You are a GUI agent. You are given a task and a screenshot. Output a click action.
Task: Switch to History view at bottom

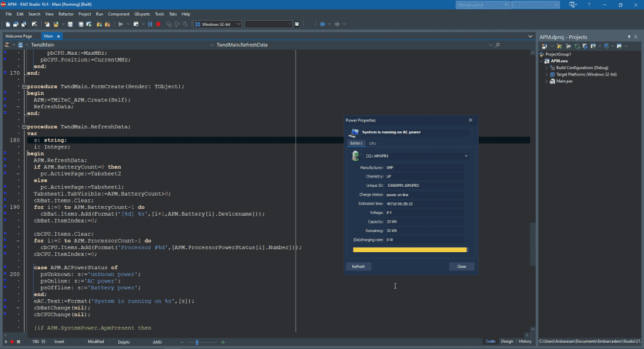tap(525, 341)
